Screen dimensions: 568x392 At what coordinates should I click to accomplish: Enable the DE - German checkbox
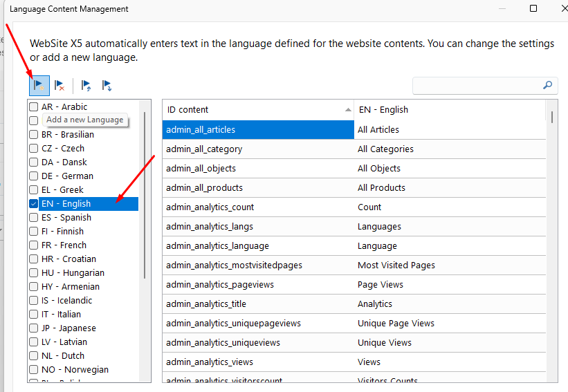pos(34,176)
